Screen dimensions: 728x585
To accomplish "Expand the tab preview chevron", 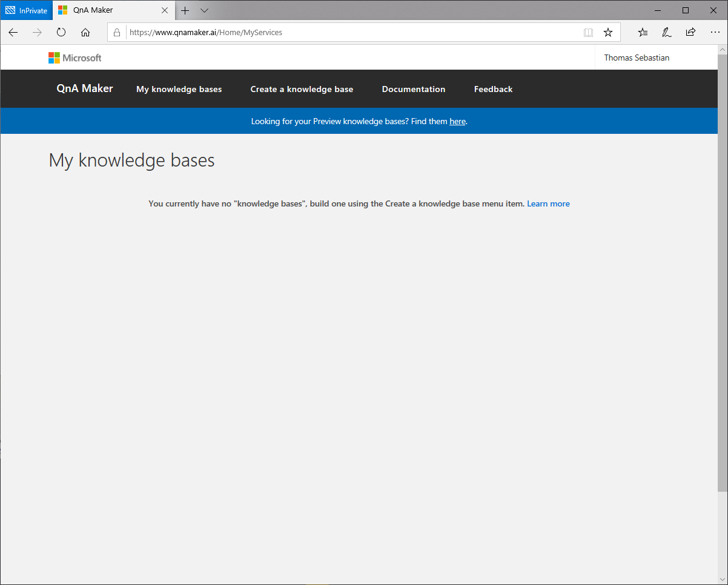I will 204,10.
